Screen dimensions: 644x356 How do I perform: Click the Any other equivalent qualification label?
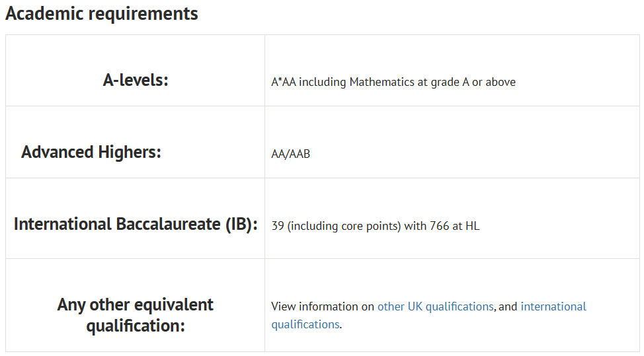coord(135,315)
